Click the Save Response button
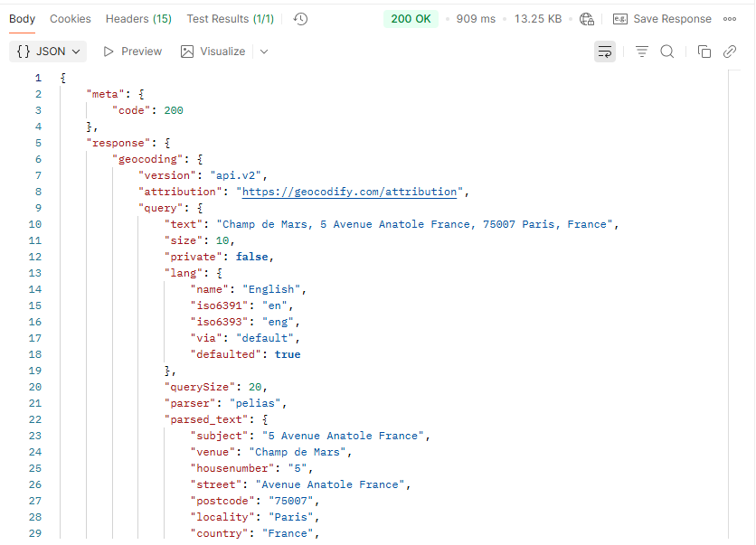The image size is (756, 545). [662, 19]
